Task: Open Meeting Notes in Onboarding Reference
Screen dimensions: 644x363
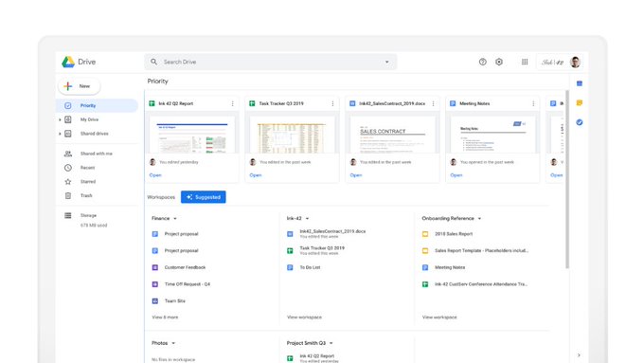Action: click(450, 267)
